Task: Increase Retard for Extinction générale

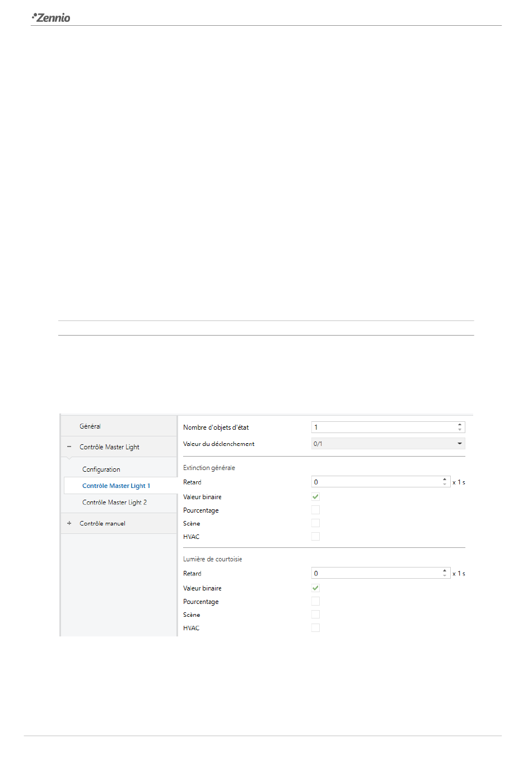Action: pos(445,479)
